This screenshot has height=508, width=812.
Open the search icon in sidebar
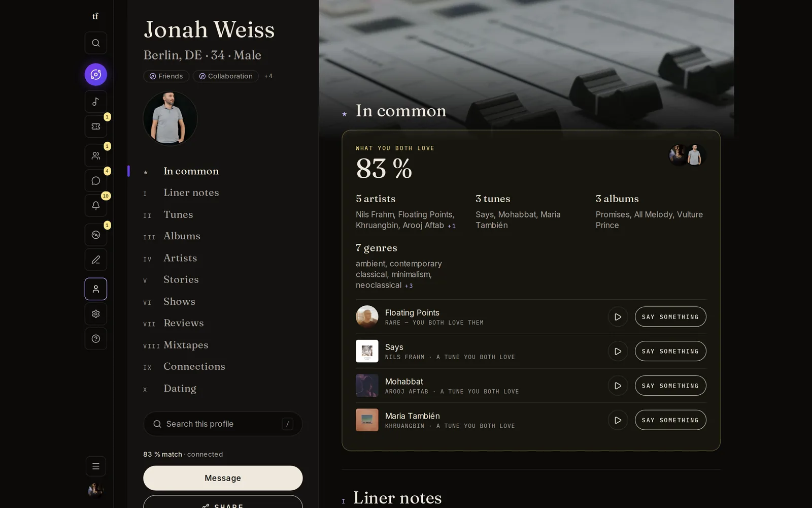(96, 43)
